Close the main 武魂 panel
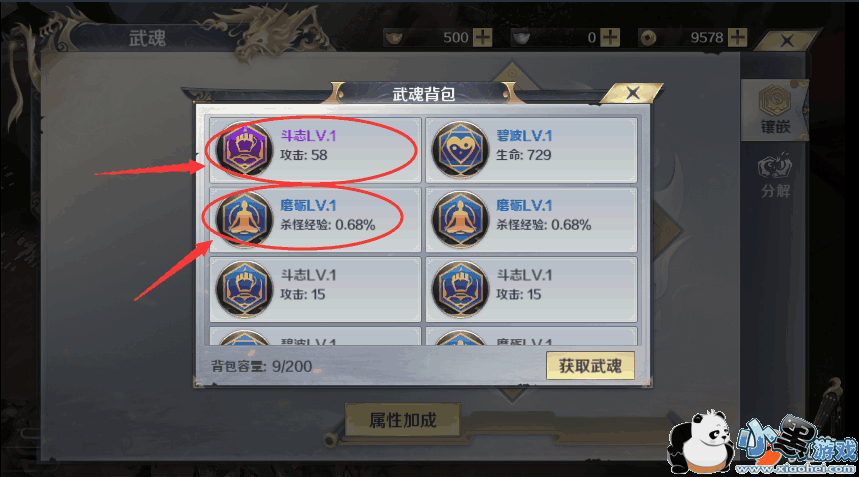This screenshot has height=477, width=859. pyautogui.click(x=787, y=41)
